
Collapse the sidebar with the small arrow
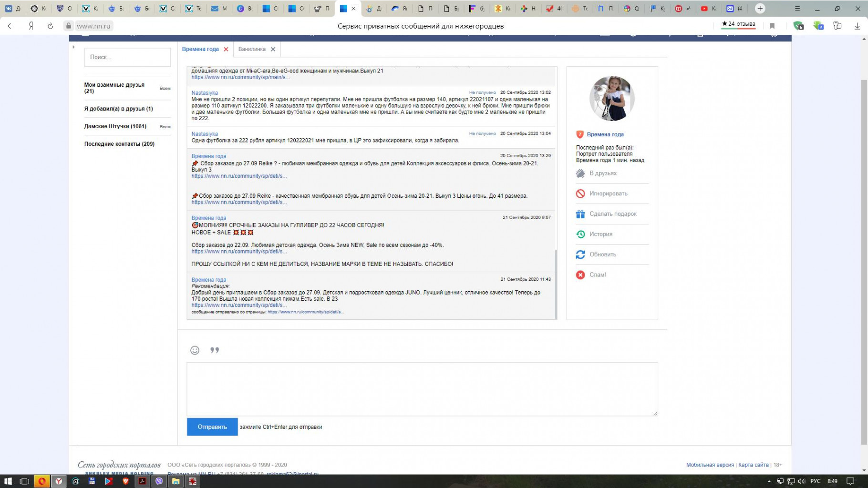click(73, 47)
